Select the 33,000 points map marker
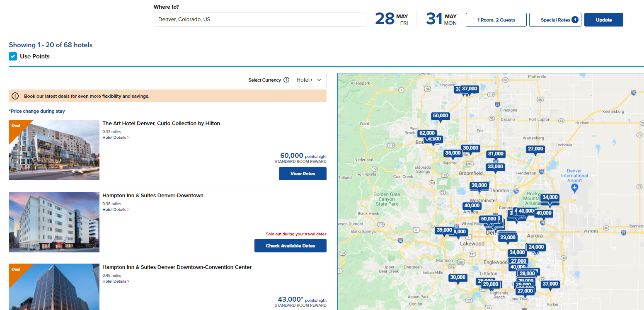The image size is (644, 310). tap(495, 167)
